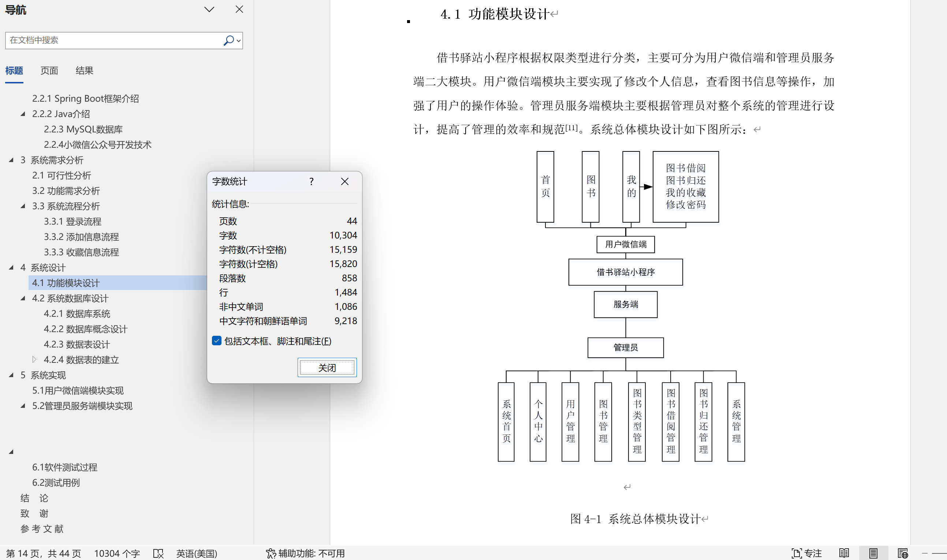
Task: Click the 关闭 button
Action: click(327, 368)
